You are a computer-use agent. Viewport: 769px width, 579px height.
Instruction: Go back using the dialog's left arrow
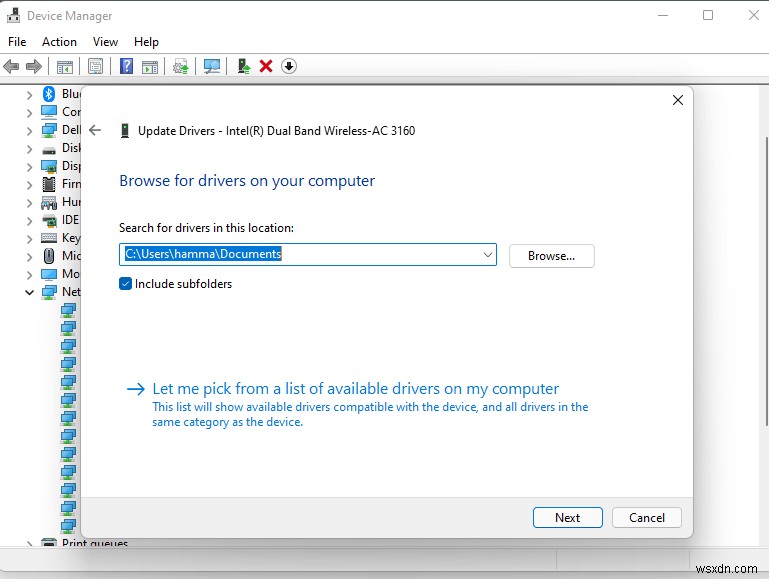(95, 130)
